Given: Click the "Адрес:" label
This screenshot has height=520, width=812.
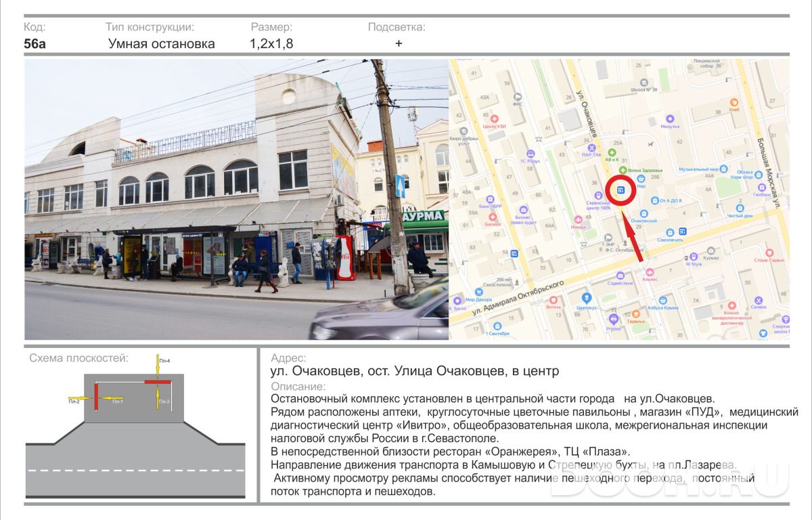Looking at the screenshot, I should coord(288,358).
